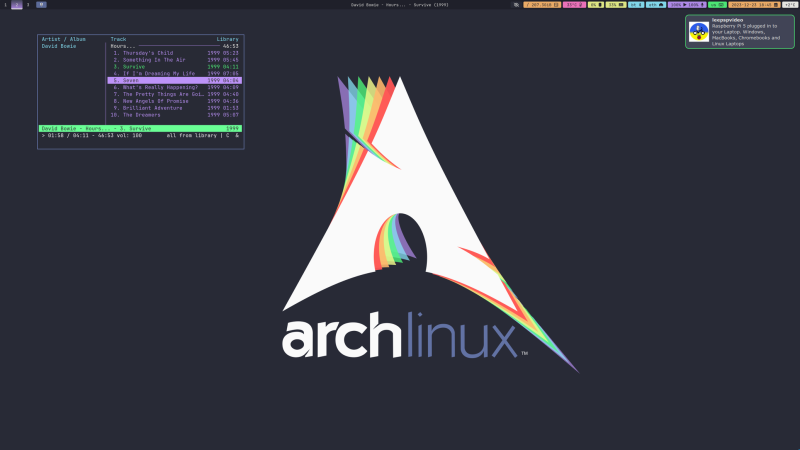Select track '9. Brilliant Adventure'
This screenshot has width=800, height=450.
[174, 108]
